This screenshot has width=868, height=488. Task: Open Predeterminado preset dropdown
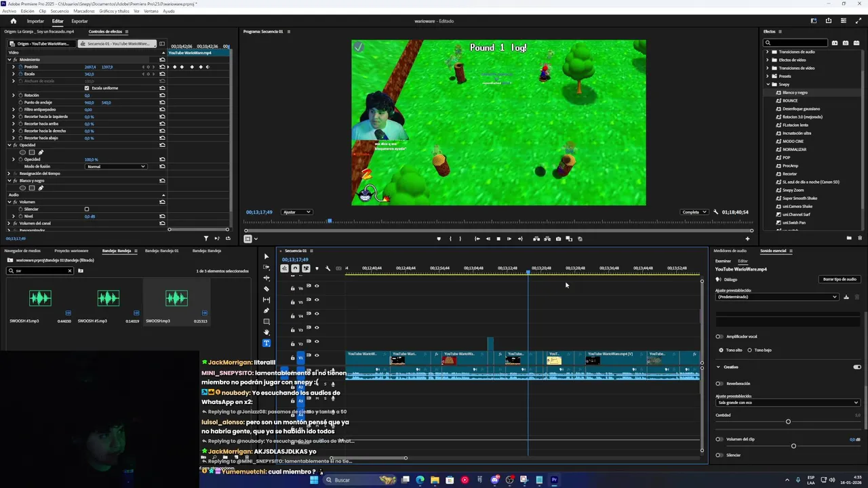pos(777,297)
